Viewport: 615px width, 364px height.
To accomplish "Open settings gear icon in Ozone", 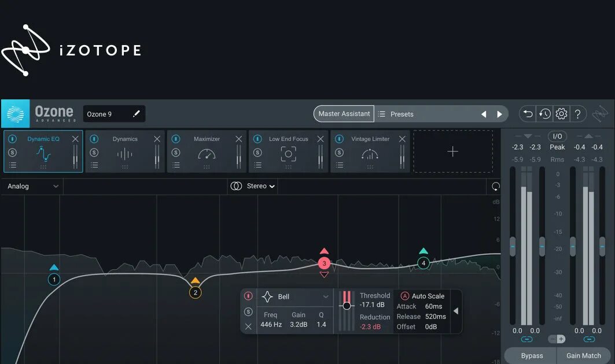I will 561,114.
